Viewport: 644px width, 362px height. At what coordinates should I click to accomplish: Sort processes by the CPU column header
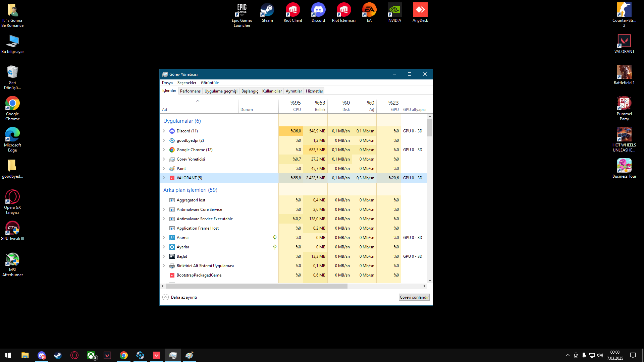click(x=291, y=106)
